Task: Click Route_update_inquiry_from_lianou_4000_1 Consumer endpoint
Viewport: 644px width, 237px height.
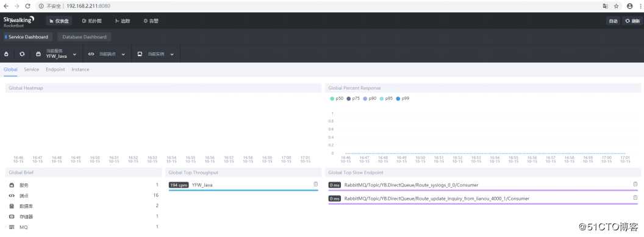Action: pyautogui.click(x=437, y=199)
